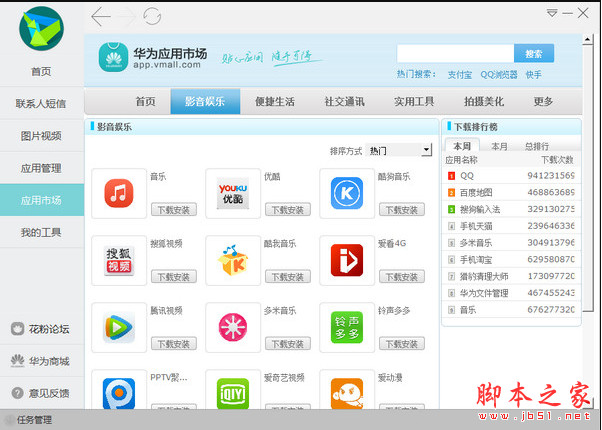
Task: Open the 搜狐视频 app icon
Action: pyautogui.click(x=119, y=260)
